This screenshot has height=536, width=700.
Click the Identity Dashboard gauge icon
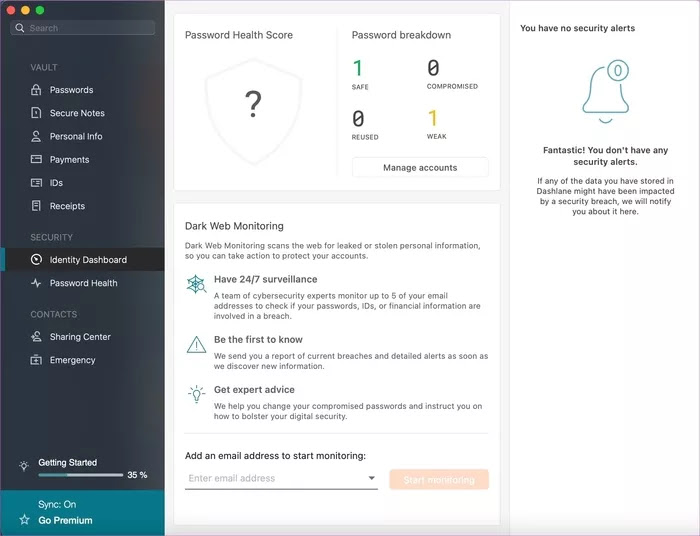(x=36, y=259)
